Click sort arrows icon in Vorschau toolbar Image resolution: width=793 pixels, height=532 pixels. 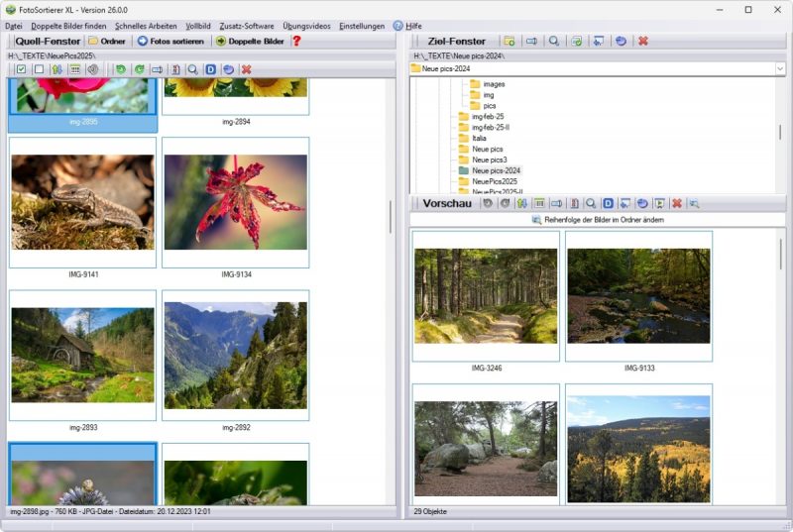point(522,203)
